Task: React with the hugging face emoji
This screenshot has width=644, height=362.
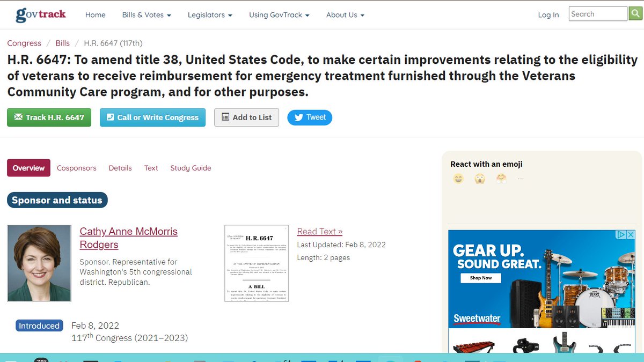Action: [501, 179]
